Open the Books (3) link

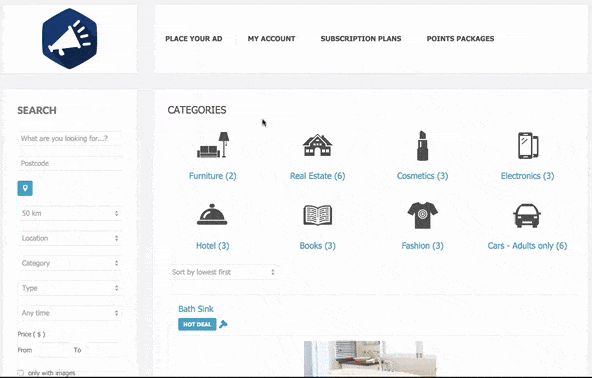[x=318, y=246]
